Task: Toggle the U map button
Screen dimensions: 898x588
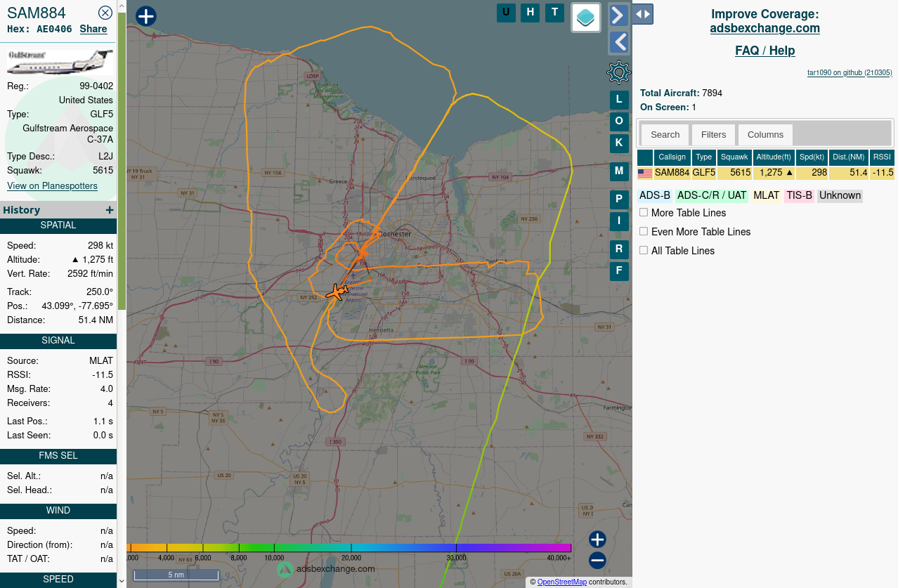Action: [506, 13]
